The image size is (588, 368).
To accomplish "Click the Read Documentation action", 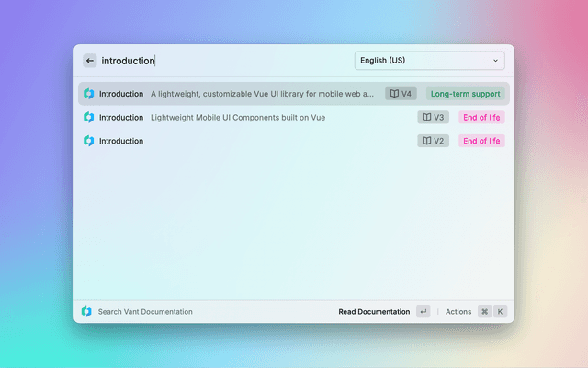I will tap(374, 312).
